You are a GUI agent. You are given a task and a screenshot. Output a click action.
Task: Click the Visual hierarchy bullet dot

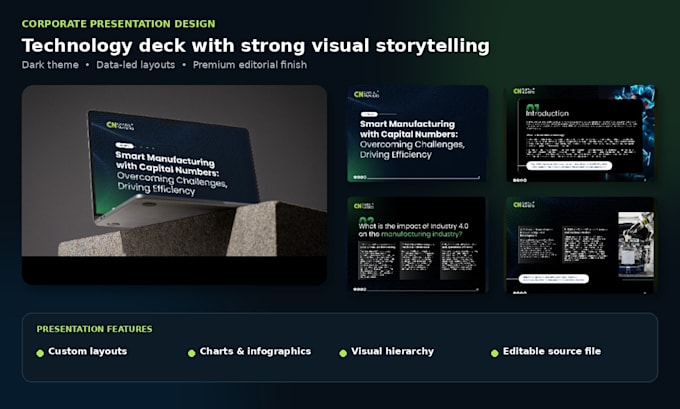tap(343, 353)
